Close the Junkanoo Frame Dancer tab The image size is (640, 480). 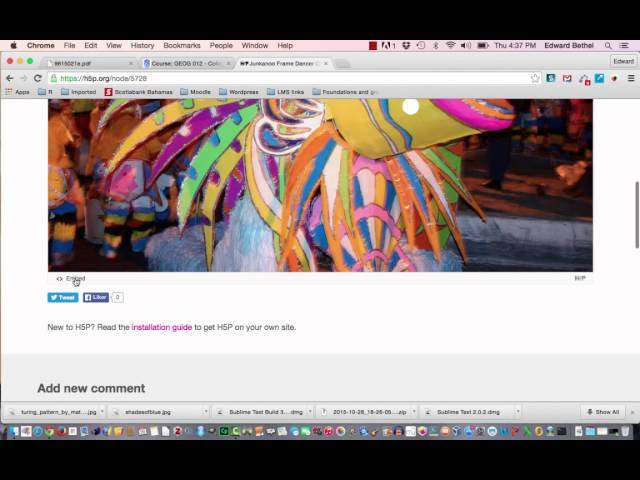(x=326, y=64)
